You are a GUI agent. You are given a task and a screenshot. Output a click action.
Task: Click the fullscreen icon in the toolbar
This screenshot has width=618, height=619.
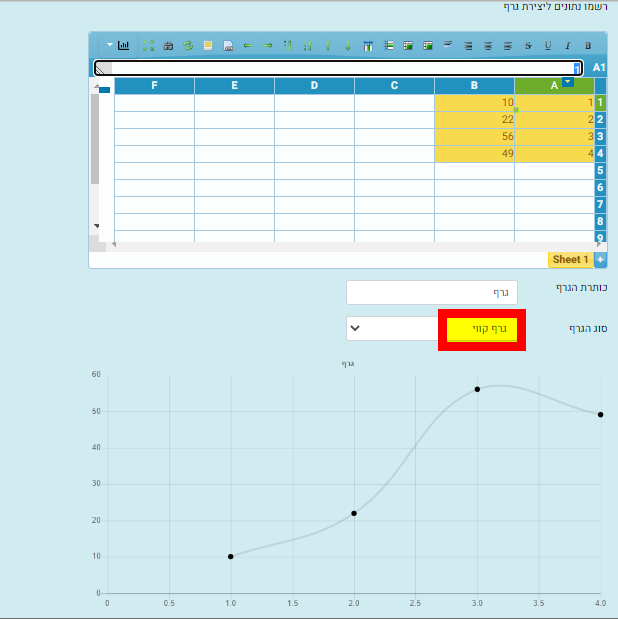click(148, 46)
